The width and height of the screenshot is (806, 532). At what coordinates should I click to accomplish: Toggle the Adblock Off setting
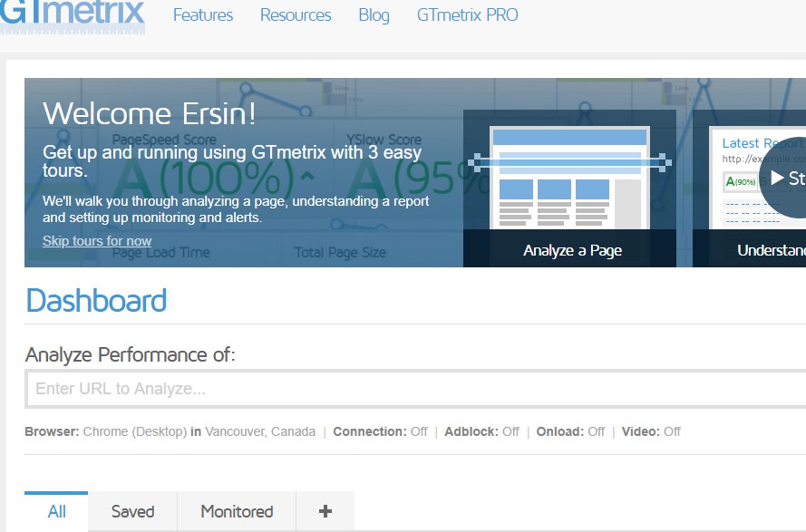(510, 431)
